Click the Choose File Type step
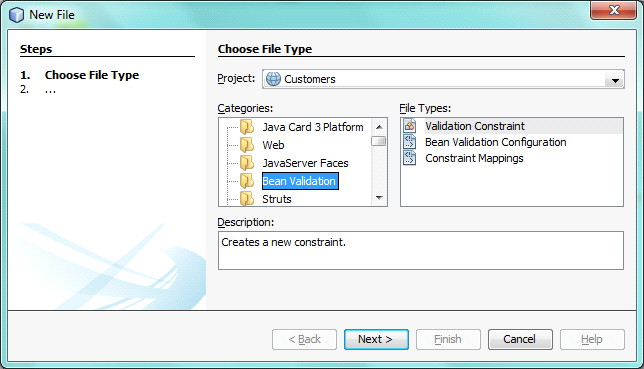 point(92,75)
